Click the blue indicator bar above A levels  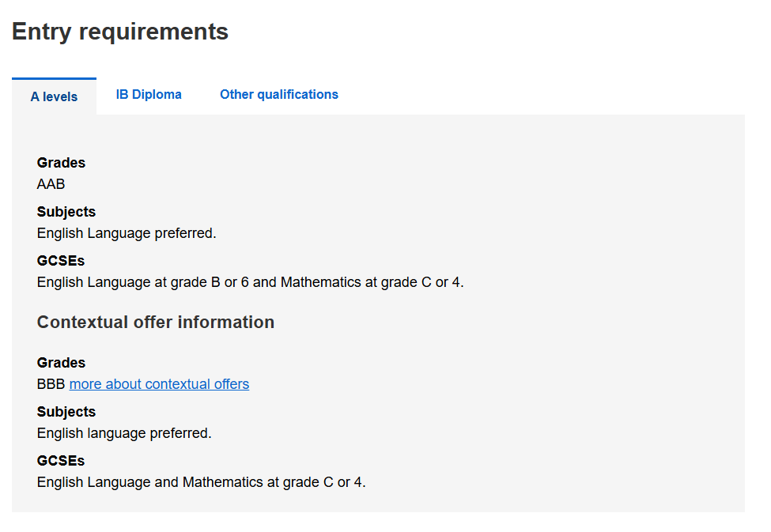coord(54,79)
